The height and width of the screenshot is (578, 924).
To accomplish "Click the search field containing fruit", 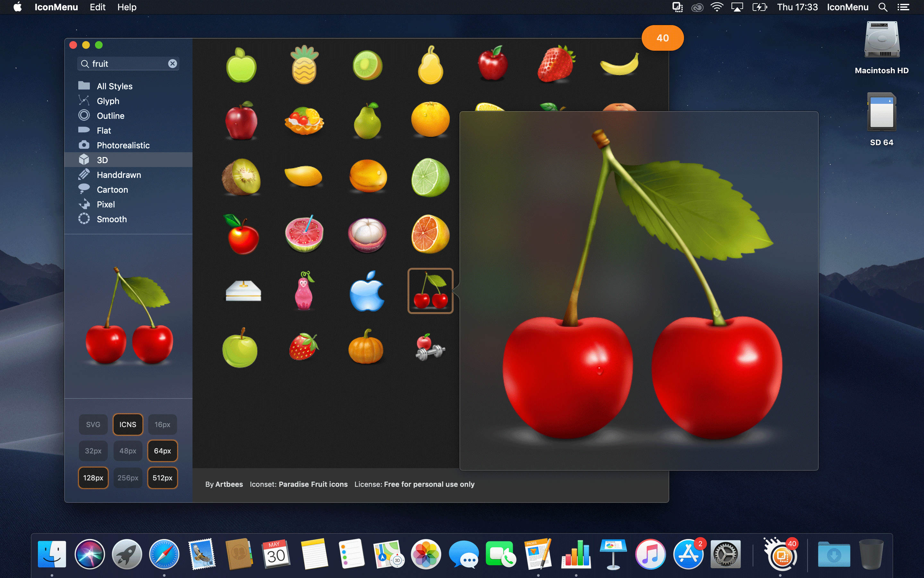I will pyautogui.click(x=128, y=64).
